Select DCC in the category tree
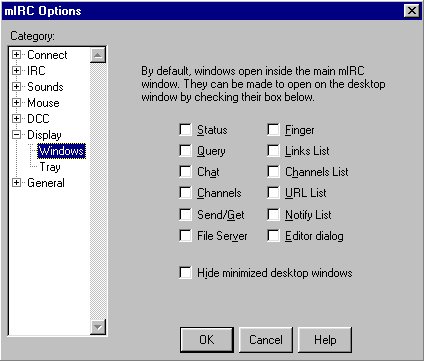 [38, 119]
